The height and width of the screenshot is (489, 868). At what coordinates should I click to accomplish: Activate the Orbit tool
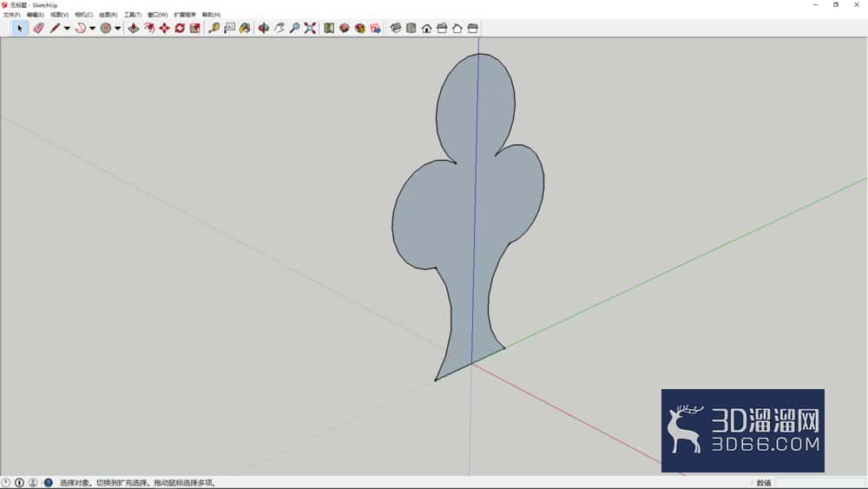coord(264,29)
